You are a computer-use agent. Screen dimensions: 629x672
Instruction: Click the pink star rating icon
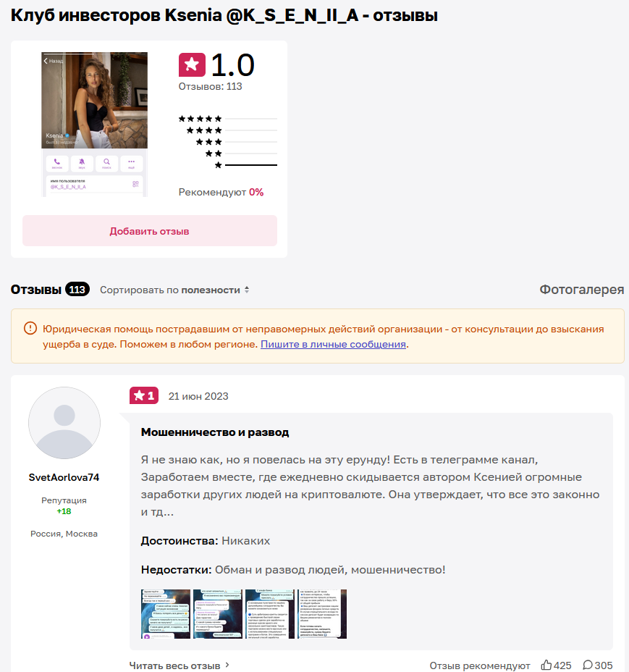pos(192,64)
